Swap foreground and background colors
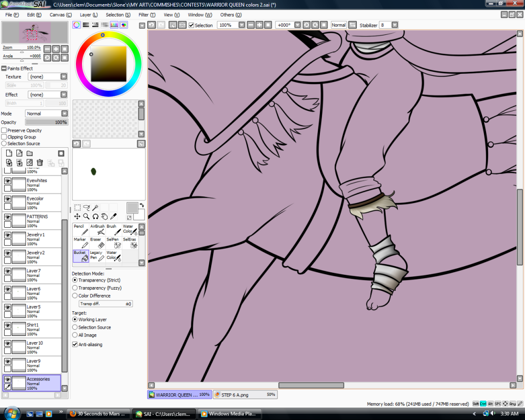This screenshot has height=420, width=525. [x=142, y=205]
